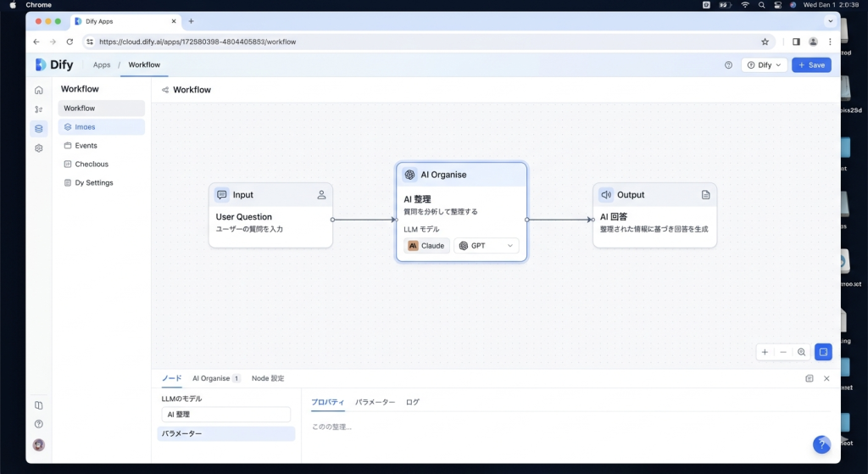868x474 pixels.
Task: Open the Node 設定 tab
Action: [x=268, y=378]
